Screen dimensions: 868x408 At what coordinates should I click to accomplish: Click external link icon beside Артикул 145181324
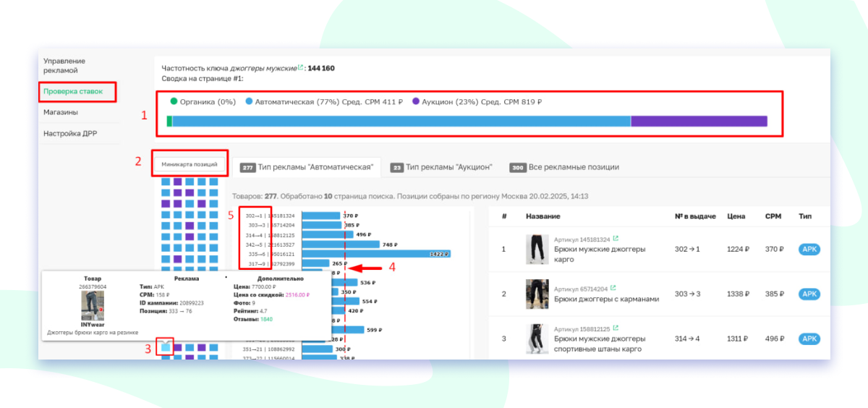pos(616,239)
